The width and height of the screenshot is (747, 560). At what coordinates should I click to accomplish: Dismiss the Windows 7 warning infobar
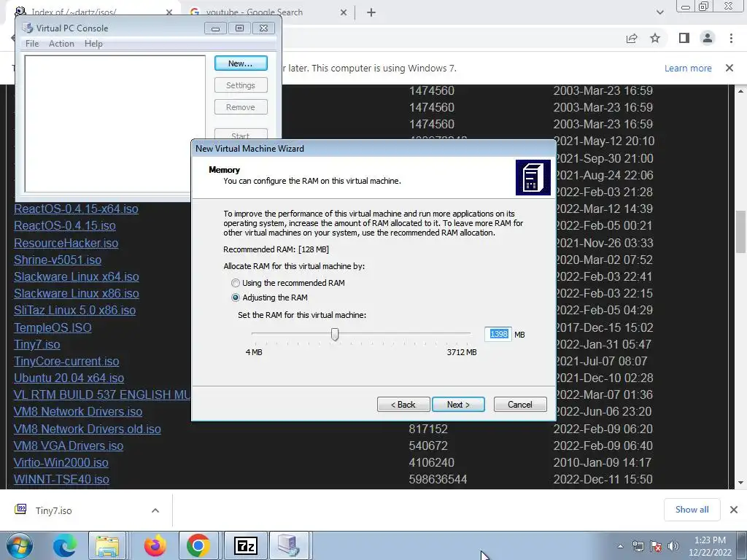click(729, 68)
